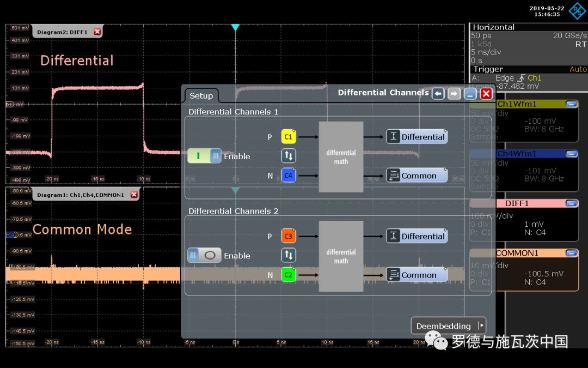Click the forward arrow in dialog title bar

pos(454,93)
